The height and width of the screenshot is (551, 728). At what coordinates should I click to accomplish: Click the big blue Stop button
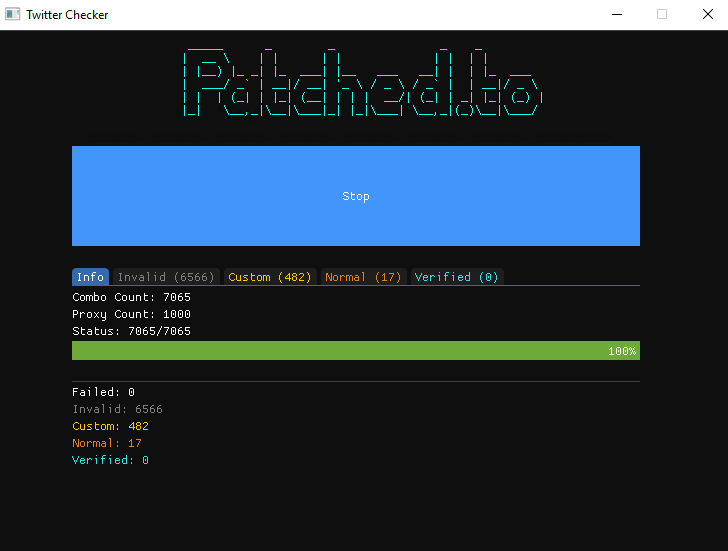tap(356, 196)
